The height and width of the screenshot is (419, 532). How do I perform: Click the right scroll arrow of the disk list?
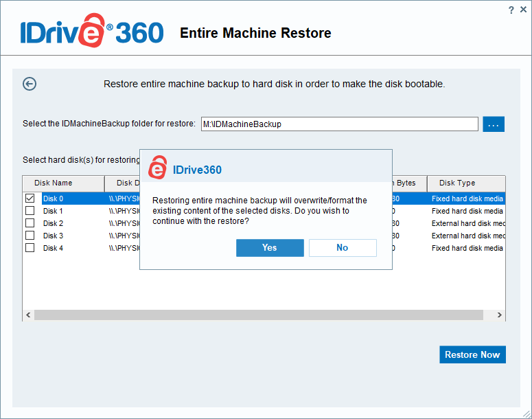point(500,315)
